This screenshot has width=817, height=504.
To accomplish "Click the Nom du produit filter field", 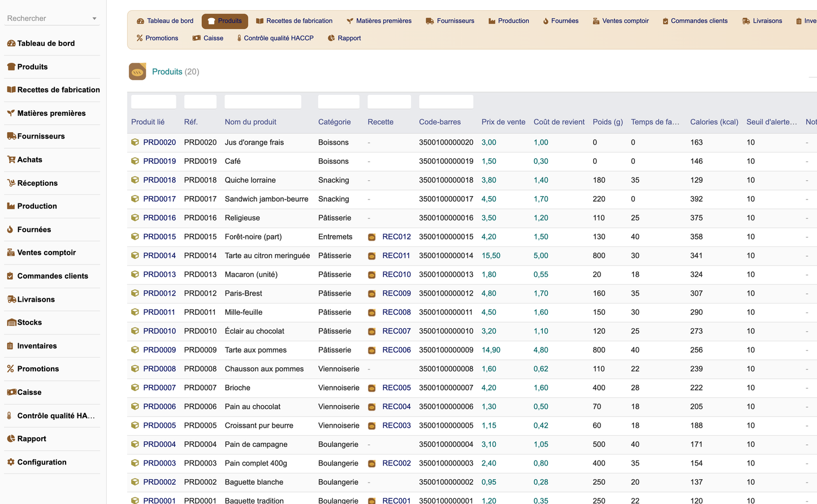I will 263,102.
